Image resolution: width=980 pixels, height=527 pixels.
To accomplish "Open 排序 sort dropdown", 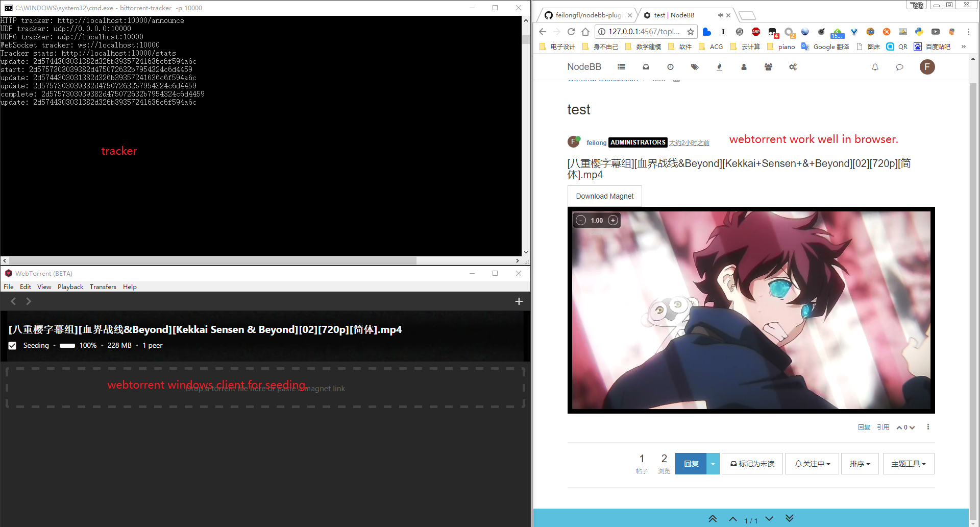I will [x=860, y=464].
